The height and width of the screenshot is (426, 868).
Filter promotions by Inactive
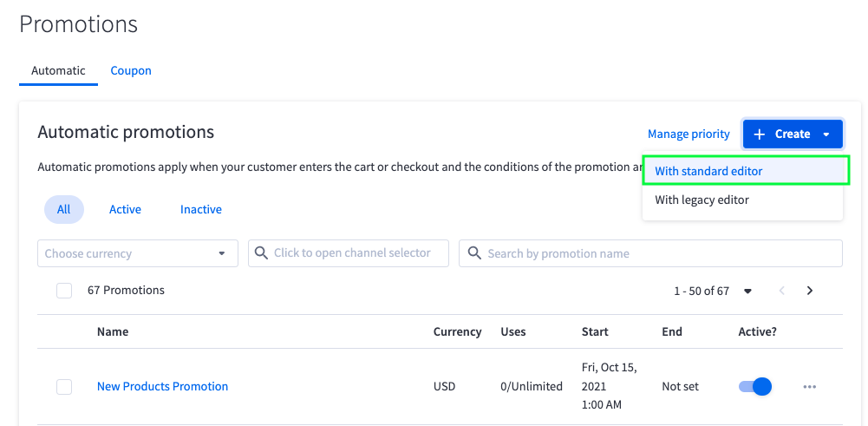coord(200,209)
